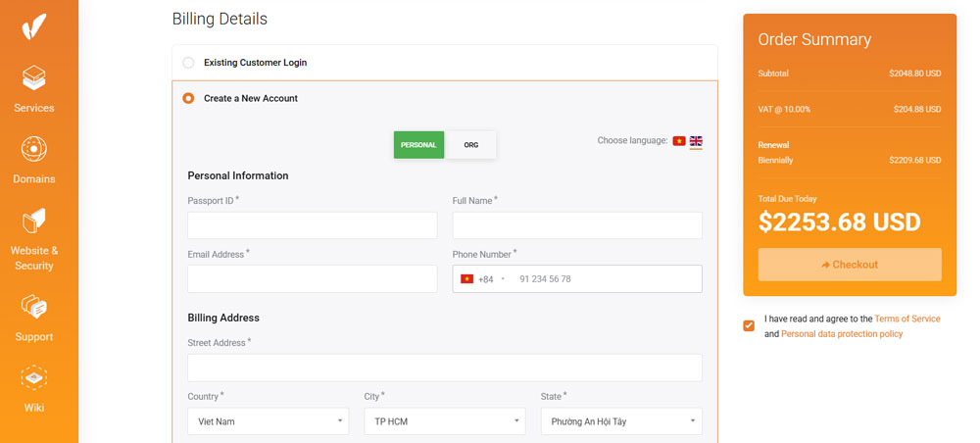The width and height of the screenshot is (980, 443).
Task: Click the Domains label in the sidebar
Action: tap(33, 178)
